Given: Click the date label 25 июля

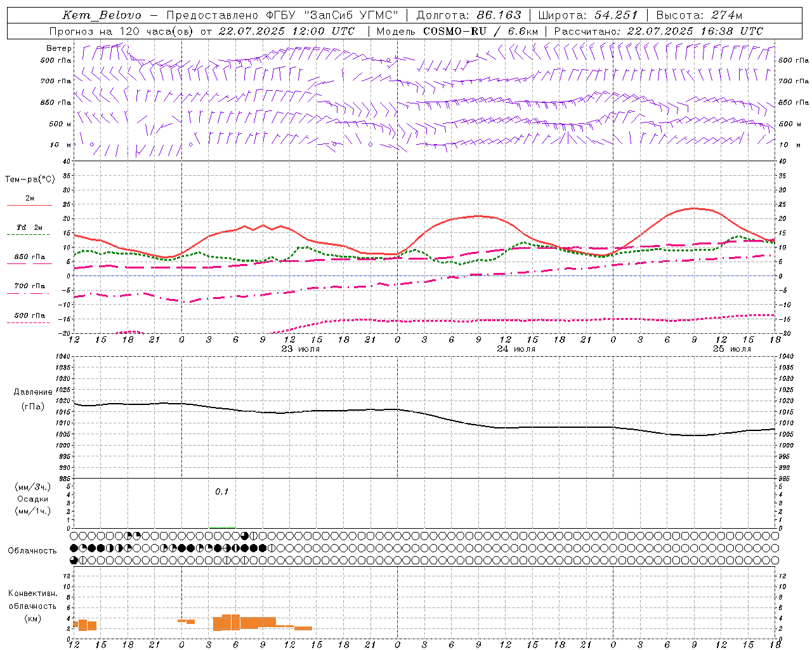Looking at the screenshot, I should point(732,349).
